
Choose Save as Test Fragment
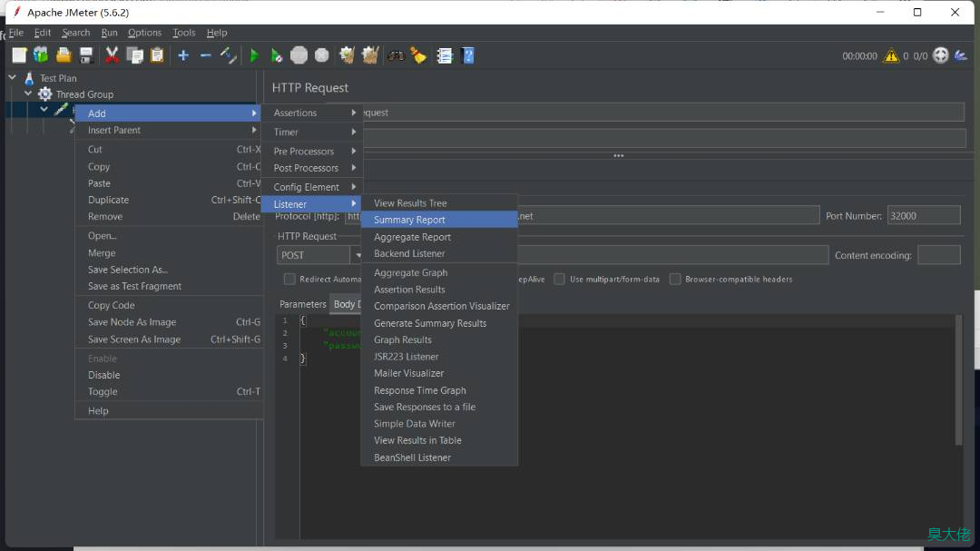click(169, 287)
